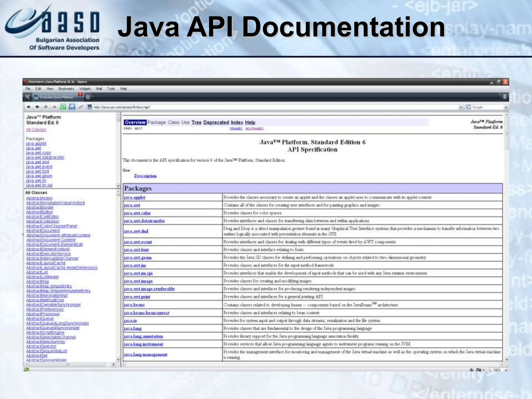The height and width of the screenshot is (399, 532).
Task: Click the Home page icon
Action: (x=72, y=107)
